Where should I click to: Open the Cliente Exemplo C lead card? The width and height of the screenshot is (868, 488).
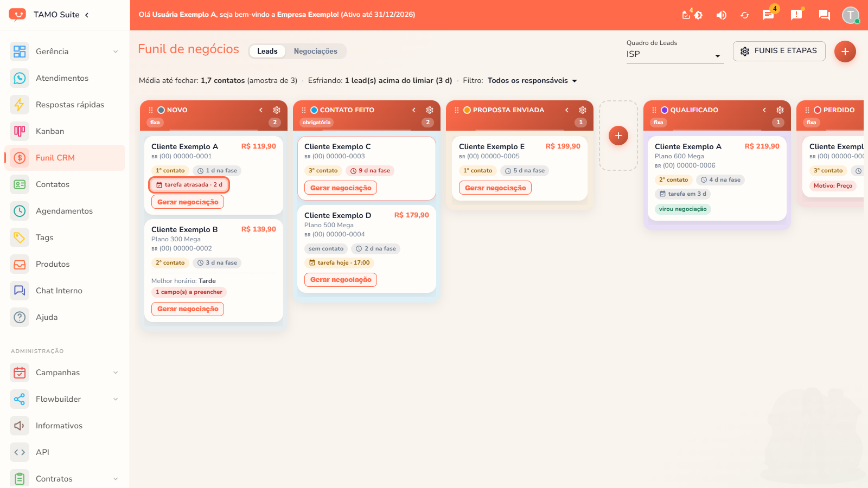pyautogui.click(x=367, y=168)
